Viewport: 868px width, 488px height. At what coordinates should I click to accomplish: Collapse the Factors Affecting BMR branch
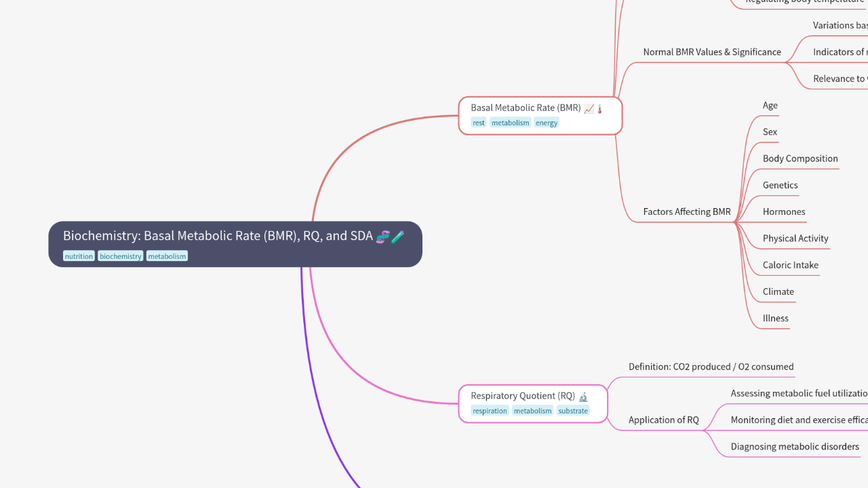(x=735, y=222)
